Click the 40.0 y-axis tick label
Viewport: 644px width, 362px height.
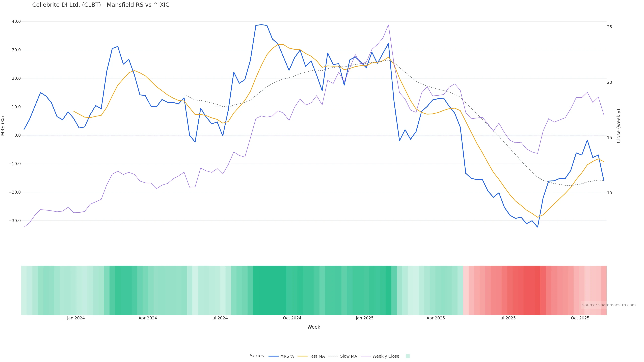(16, 21)
